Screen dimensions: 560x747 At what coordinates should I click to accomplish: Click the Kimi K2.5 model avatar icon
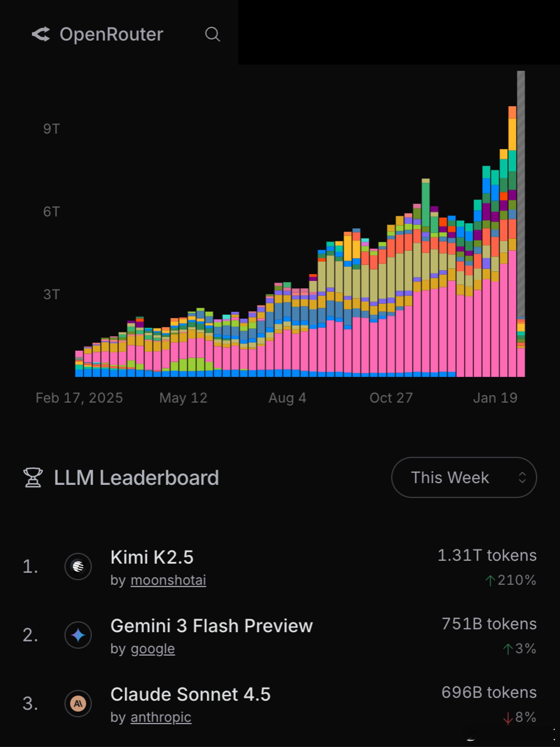tap(78, 566)
